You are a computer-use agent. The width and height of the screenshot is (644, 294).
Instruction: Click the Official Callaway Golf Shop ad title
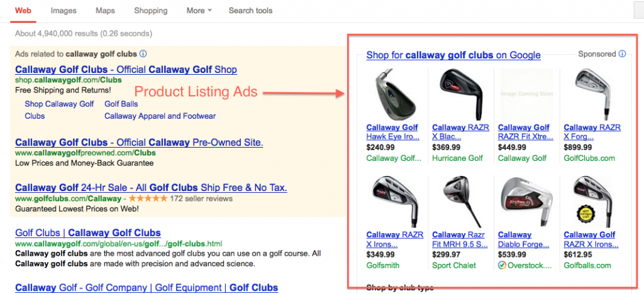point(126,69)
